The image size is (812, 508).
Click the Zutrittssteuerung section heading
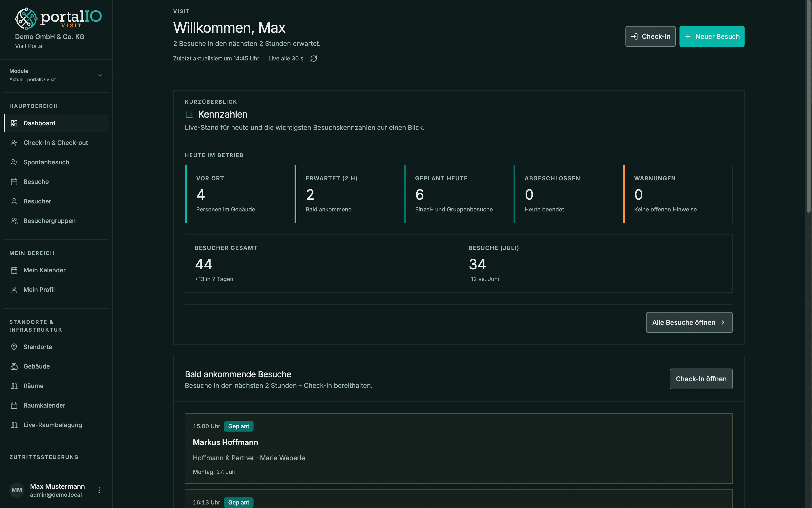coord(44,457)
